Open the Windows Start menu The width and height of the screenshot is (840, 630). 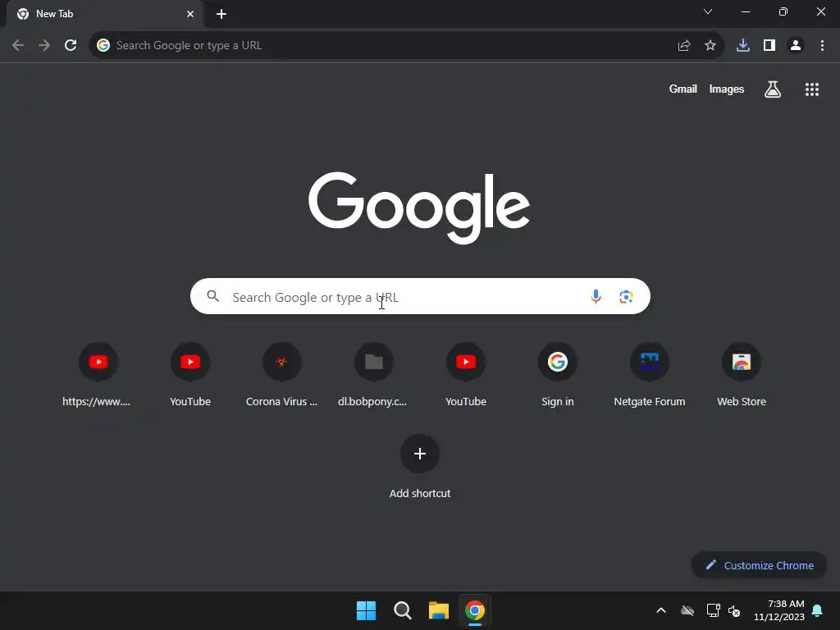367,610
